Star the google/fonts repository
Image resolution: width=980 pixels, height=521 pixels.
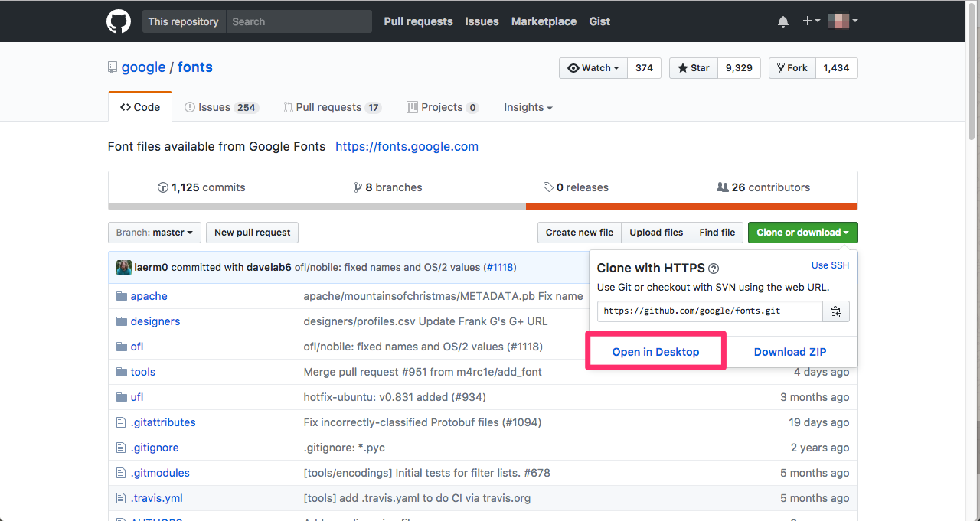pos(694,68)
